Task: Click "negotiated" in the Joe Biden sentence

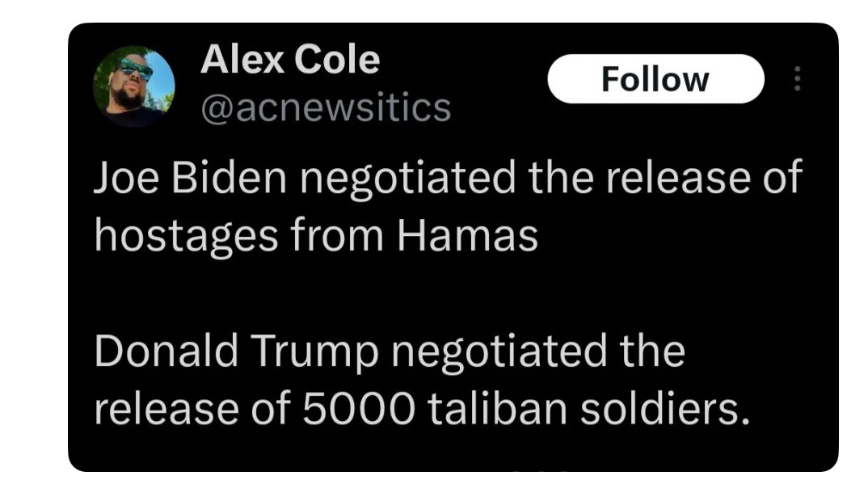Action: tap(409, 179)
